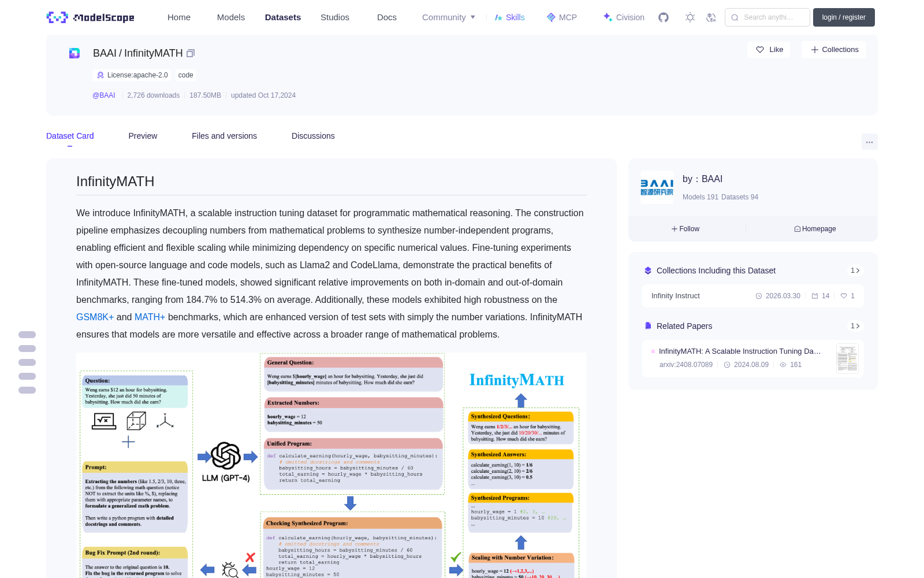Expand Collections Including this Dataset list
This screenshot has width=924, height=578.
click(855, 271)
